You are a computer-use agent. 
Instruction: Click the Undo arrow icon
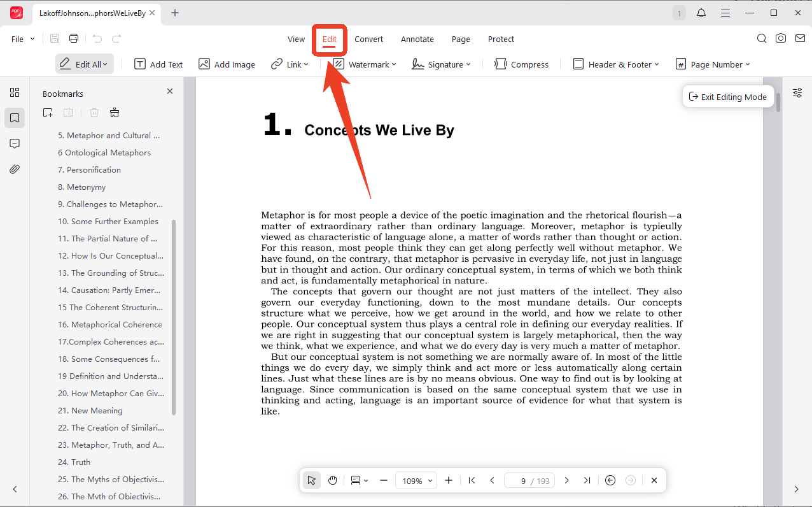97,39
